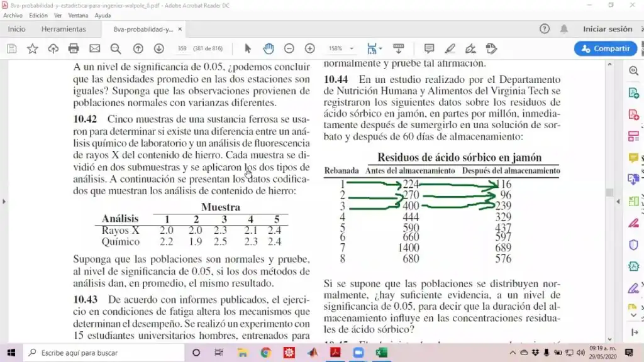
Task: Click the vertical scrollbar thumb
Action: (x=609, y=192)
